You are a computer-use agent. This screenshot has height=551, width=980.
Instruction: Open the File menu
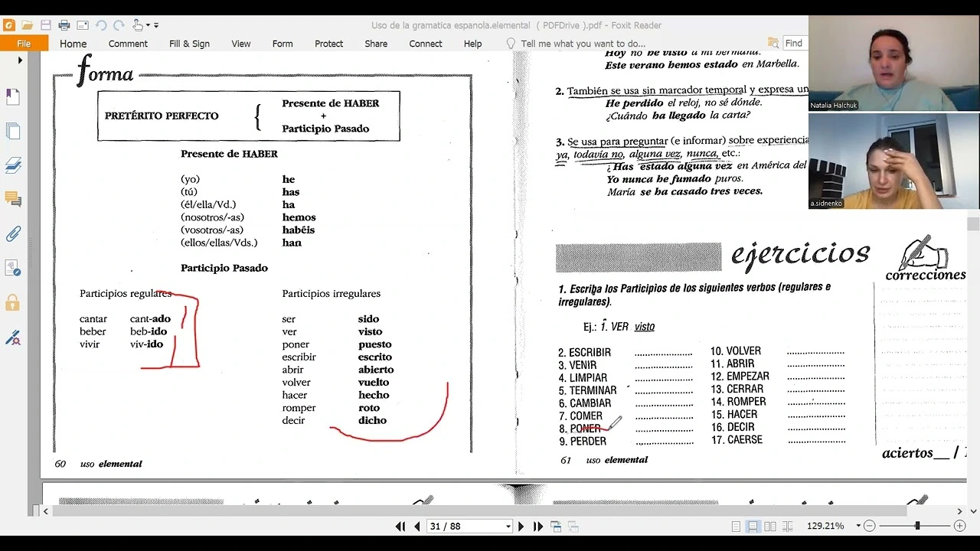pyautogui.click(x=24, y=44)
